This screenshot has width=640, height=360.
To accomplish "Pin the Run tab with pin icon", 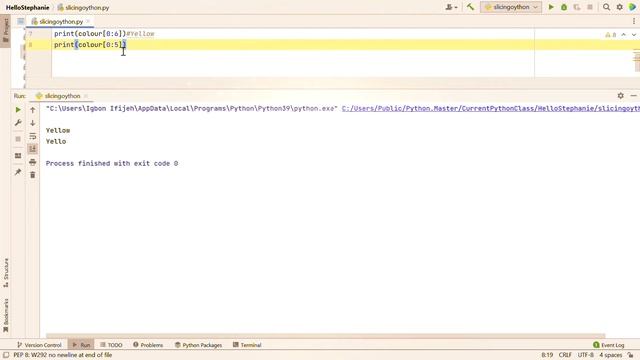I will (x=18, y=172).
